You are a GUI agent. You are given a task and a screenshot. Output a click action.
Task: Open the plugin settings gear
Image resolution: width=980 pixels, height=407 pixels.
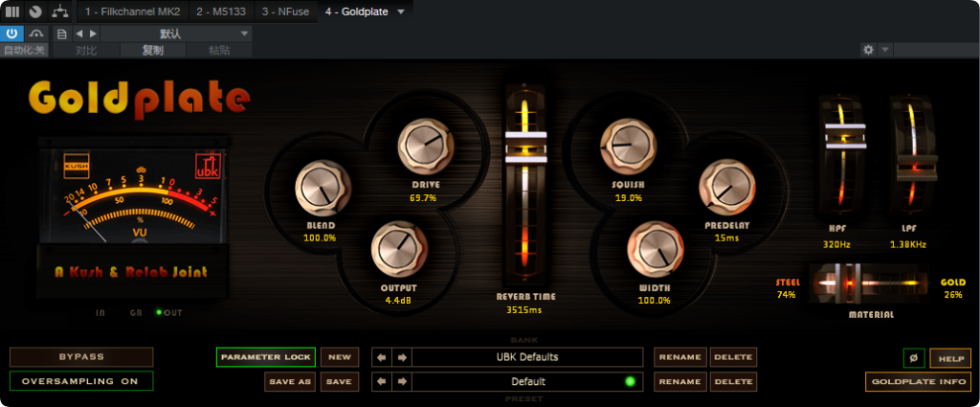click(x=867, y=50)
